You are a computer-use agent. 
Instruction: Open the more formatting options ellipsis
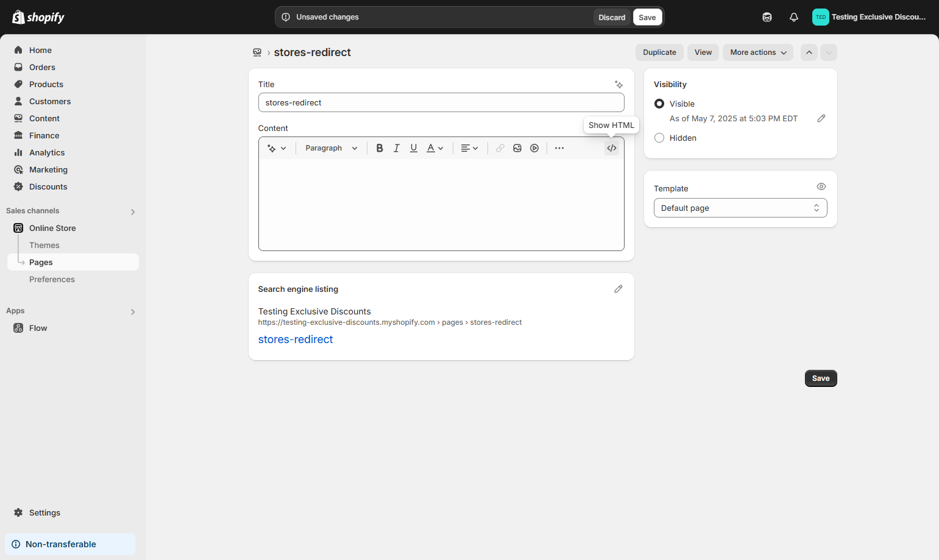(x=559, y=148)
